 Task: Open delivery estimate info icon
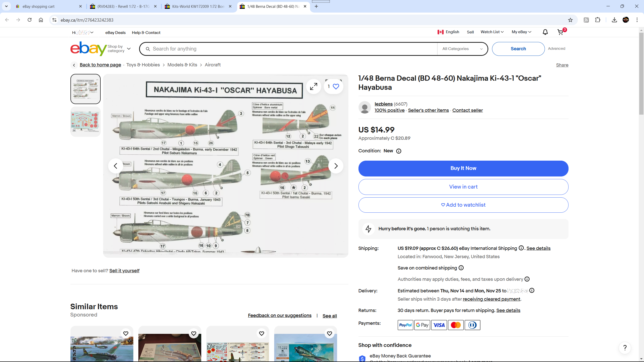[532, 290]
